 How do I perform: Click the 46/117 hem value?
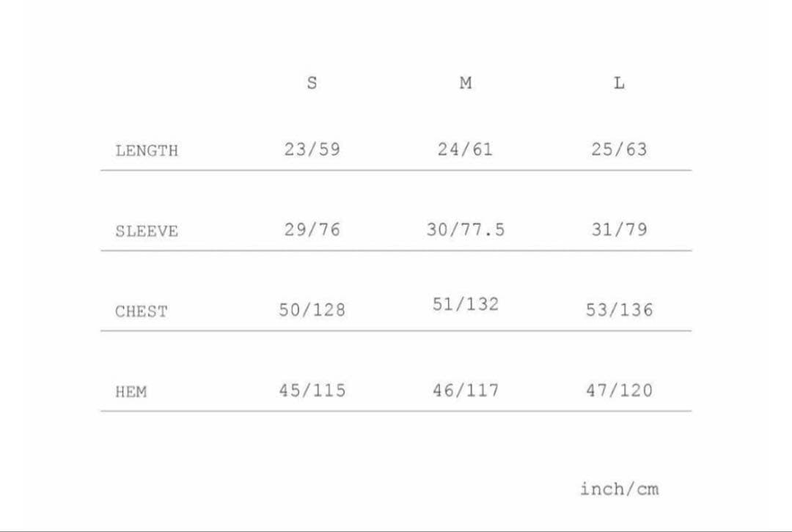coord(466,391)
